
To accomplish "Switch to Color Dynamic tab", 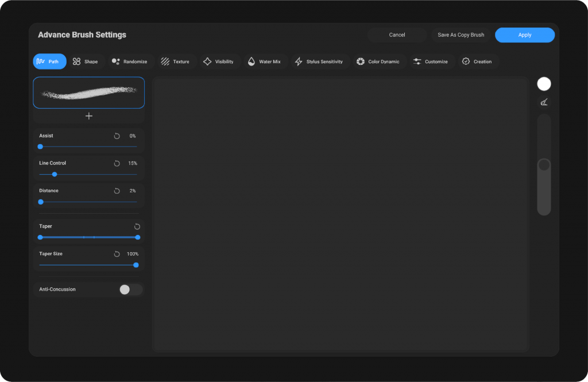I will click(378, 61).
